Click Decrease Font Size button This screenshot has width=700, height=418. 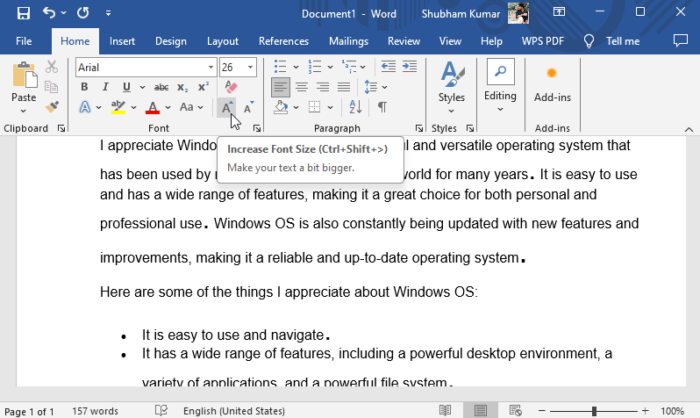[248, 107]
